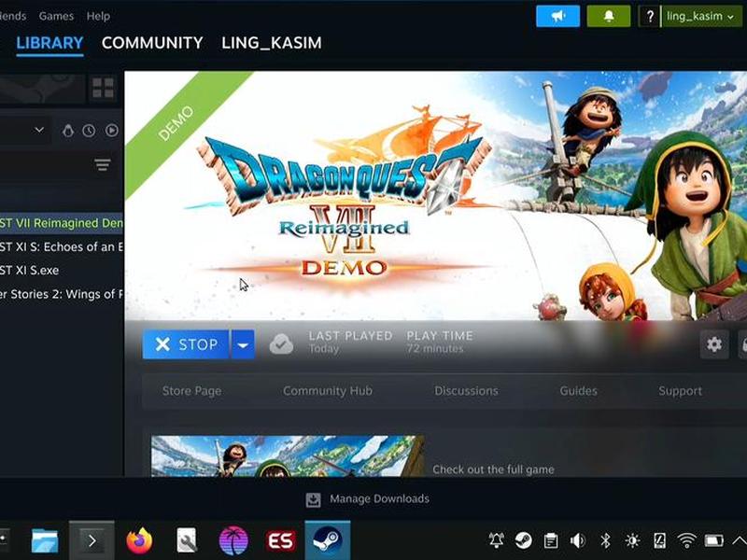Open the system tray notifications bell
The image size is (747, 560).
pos(497,540)
